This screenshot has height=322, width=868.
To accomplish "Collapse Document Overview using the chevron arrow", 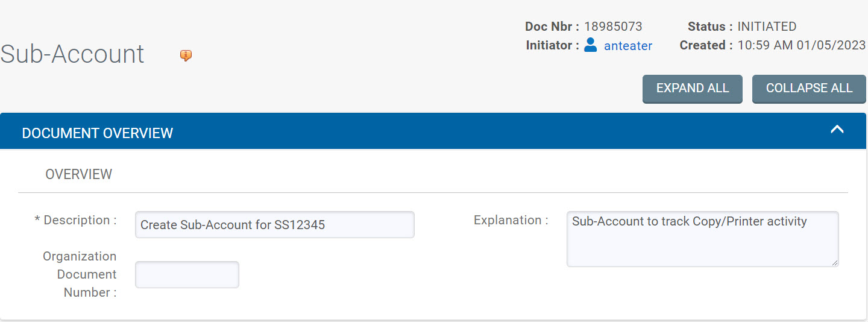I will (x=837, y=130).
